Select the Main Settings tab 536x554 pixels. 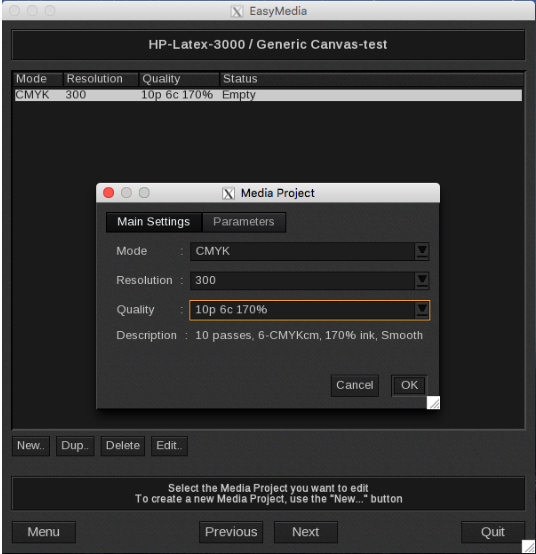(x=154, y=222)
